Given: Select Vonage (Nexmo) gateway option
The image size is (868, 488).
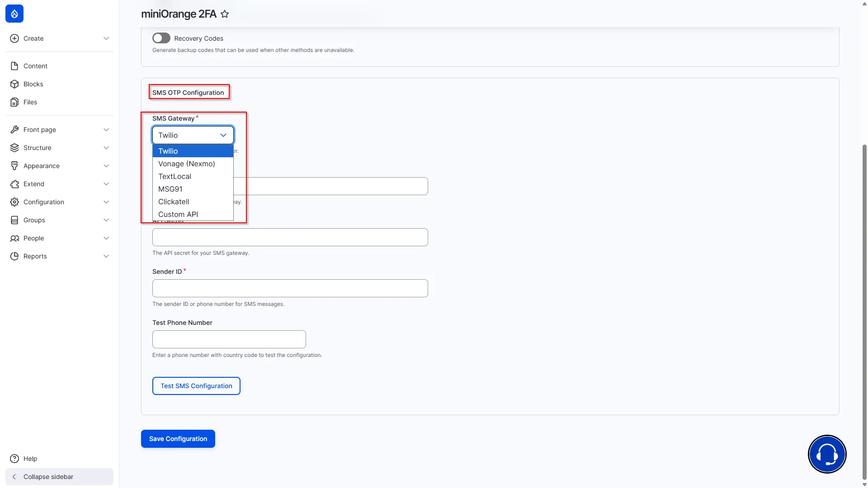Looking at the screenshot, I should (x=193, y=164).
